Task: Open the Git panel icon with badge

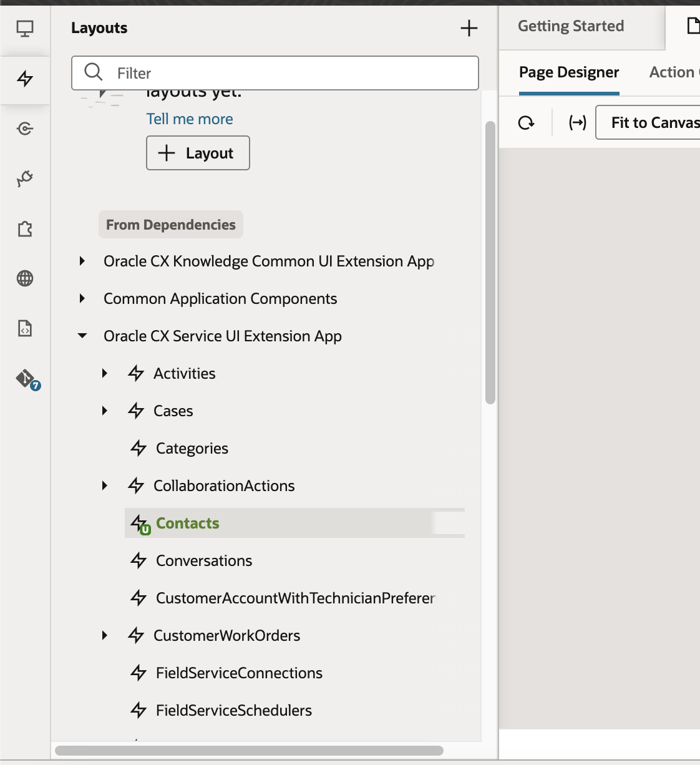Action: (26, 379)
